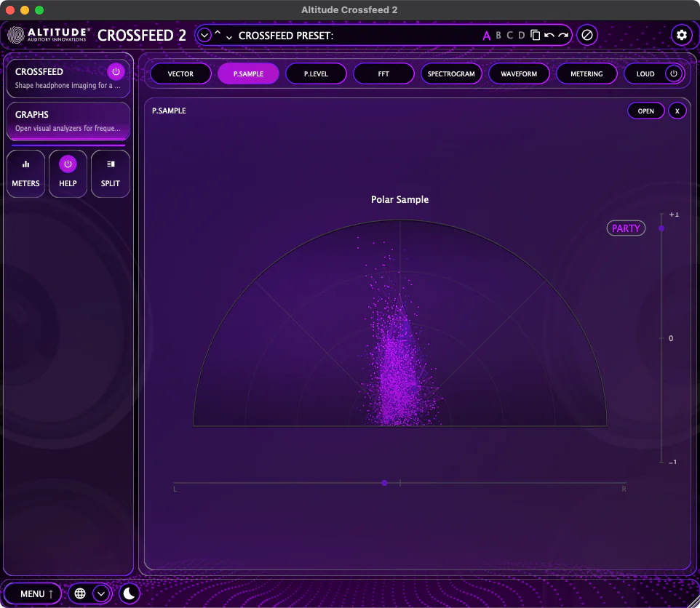Viewport: 700px width, 608px height.
Task: Select the Loud tab label
Action: (x=645, y=73)
